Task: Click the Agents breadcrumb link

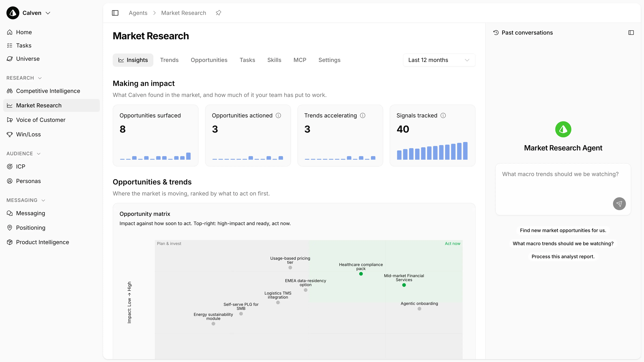Action: 138,13
